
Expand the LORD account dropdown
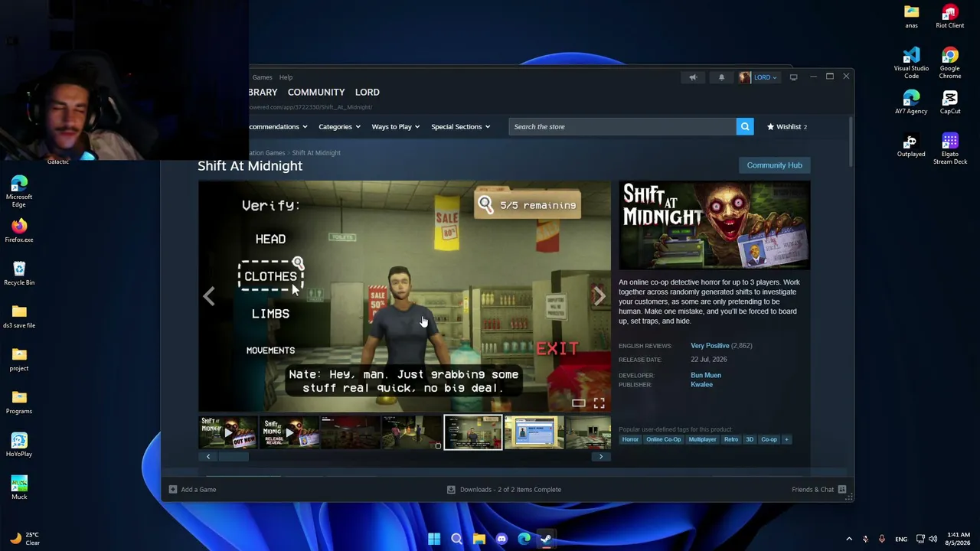coord(766,77)
